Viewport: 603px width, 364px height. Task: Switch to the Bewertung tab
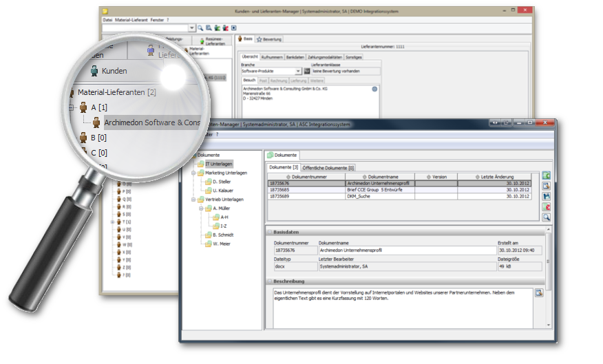[x=269, y=39]
